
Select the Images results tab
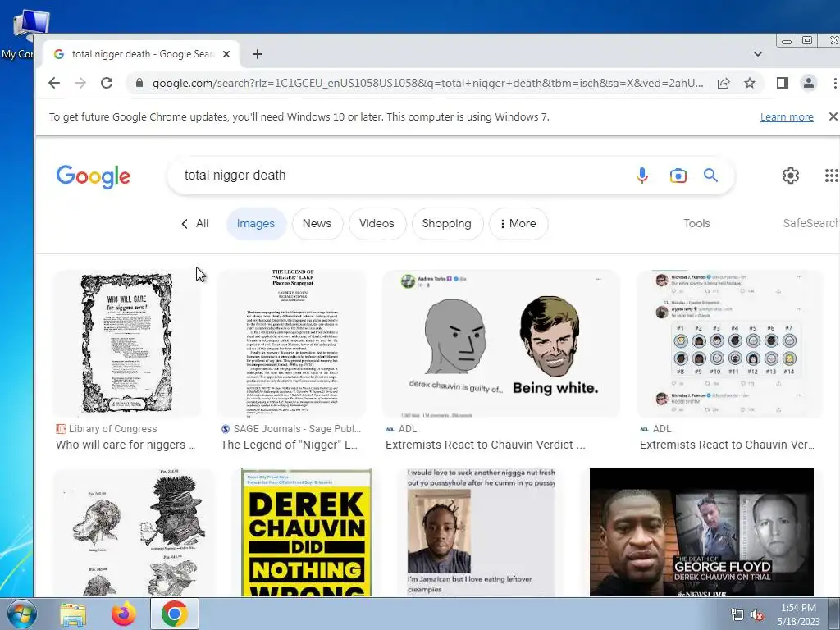click(256, 223)
